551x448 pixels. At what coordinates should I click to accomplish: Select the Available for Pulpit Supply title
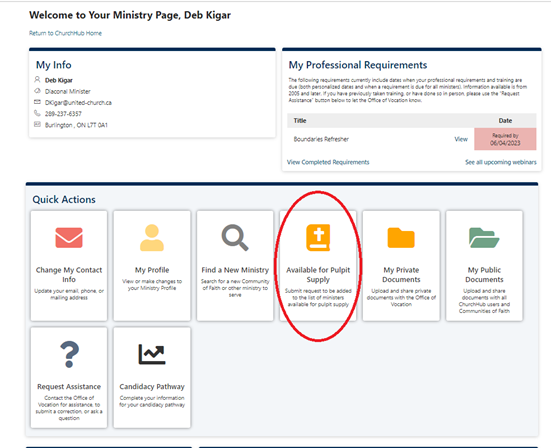tap(318, 275)
